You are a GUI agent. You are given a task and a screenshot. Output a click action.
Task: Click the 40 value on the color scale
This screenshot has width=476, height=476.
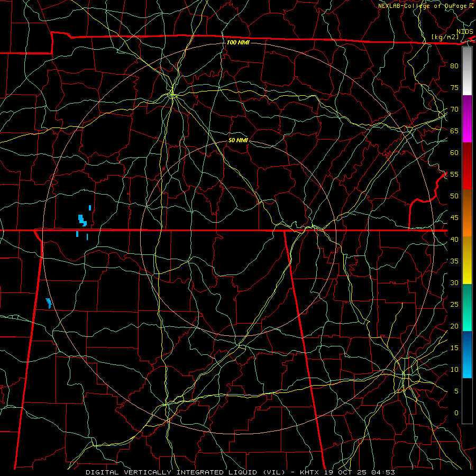[454, 239]
